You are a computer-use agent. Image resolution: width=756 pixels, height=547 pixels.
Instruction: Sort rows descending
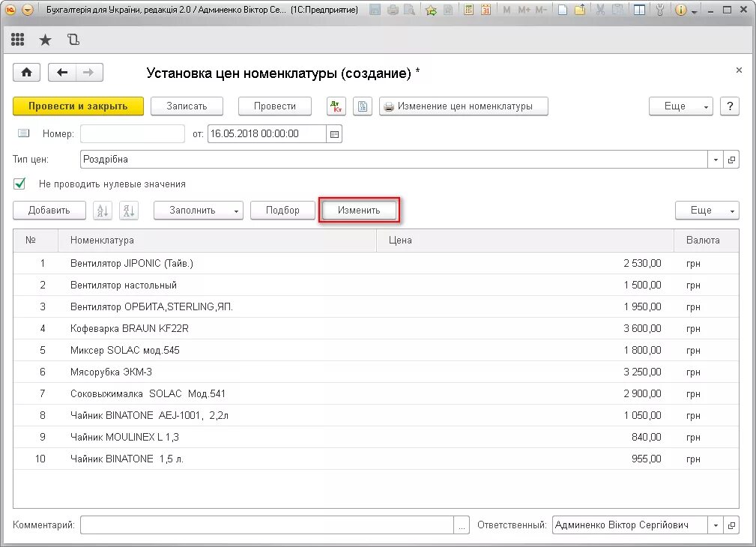tap(129, 211)
